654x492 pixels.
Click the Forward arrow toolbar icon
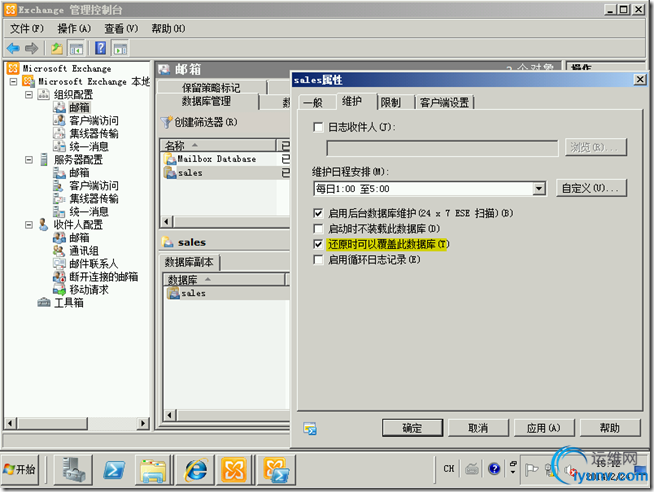(x=32, y=48)
